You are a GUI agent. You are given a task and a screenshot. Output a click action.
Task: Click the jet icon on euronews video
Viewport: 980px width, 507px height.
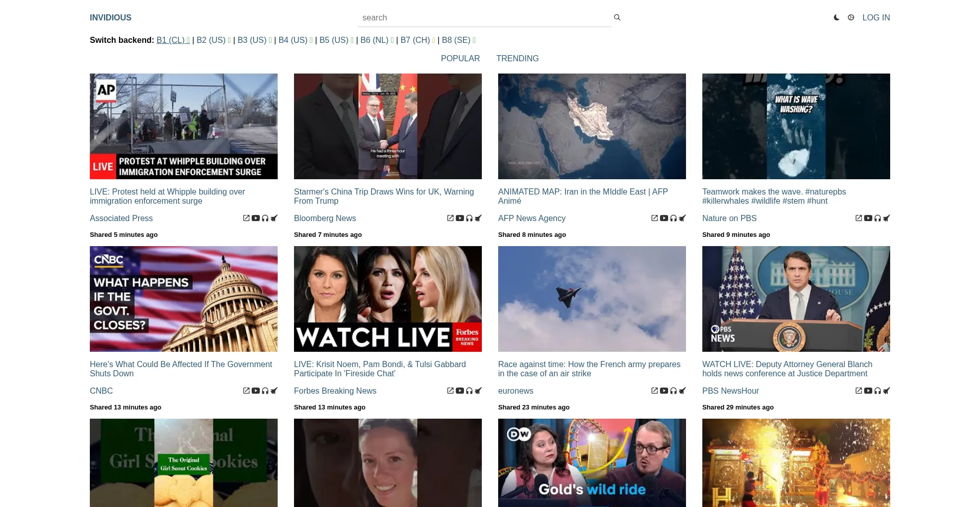click(x=682, y=391)
